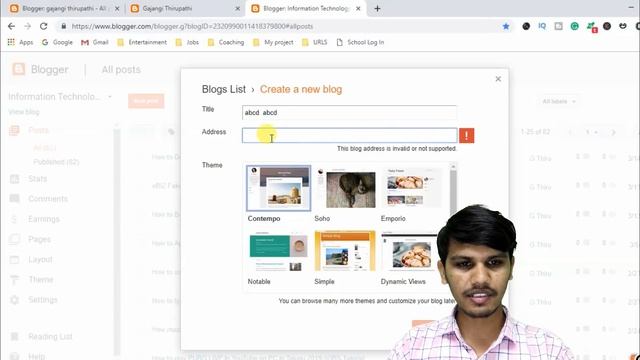The image size is (640, 360).
Task: Select the Emporio theme thumbnail
Action: [x=411, y=188]
